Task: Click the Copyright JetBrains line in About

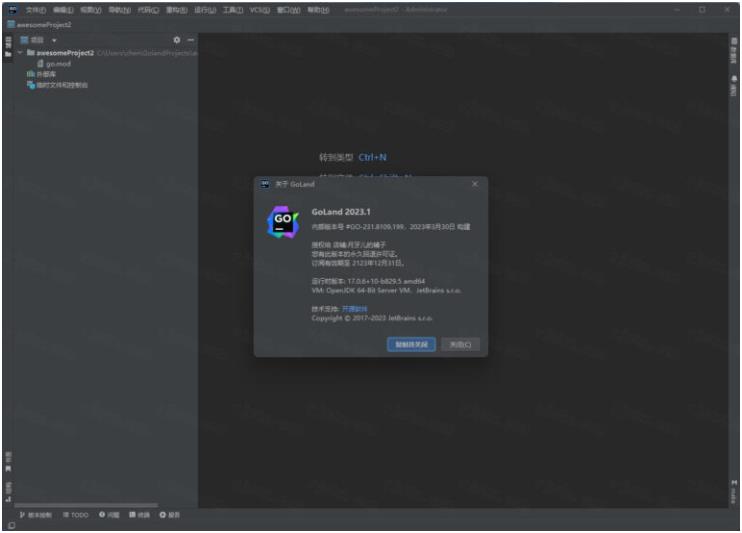Action: [371, 318]
